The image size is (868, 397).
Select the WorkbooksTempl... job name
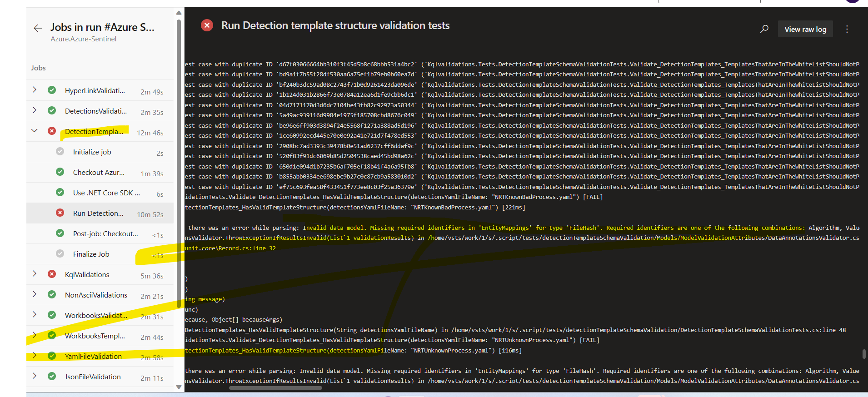(95, 336)
